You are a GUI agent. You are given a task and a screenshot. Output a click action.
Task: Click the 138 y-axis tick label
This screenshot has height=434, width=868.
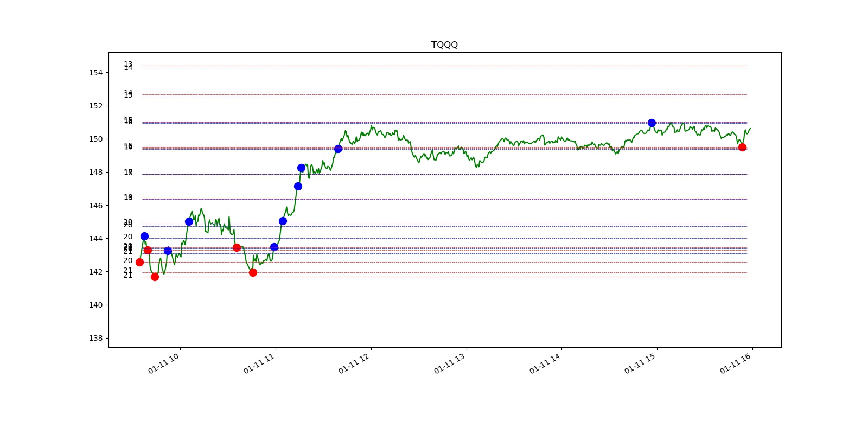(95, 338)
